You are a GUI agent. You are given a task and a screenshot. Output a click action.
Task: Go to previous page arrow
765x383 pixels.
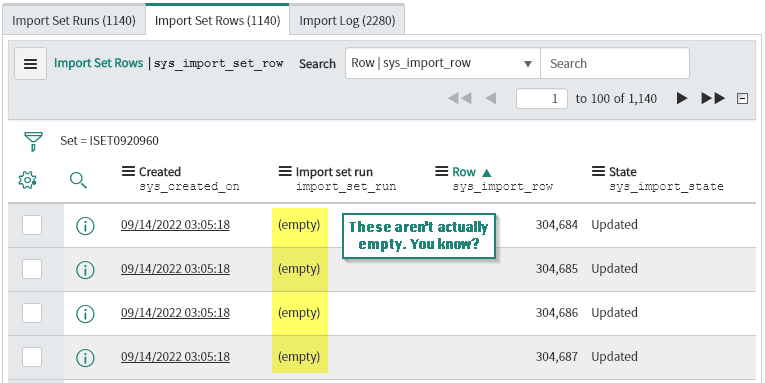pos(491,99)
